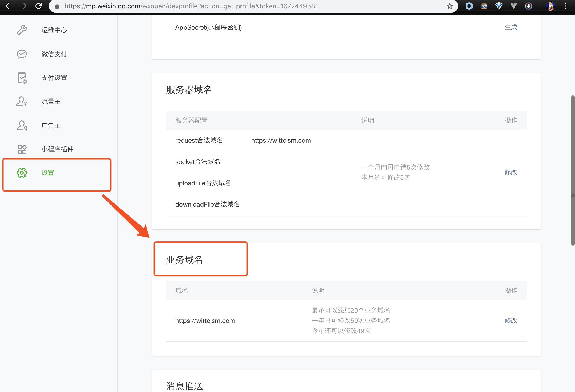Click the green 设置 gear icon

[x=22, y=173]
